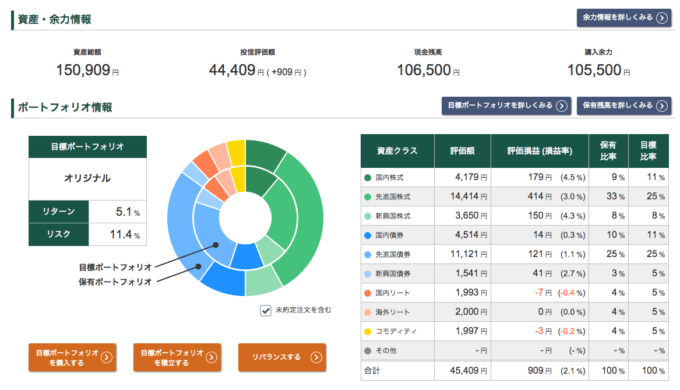Click the 新興国債券 row label
Image resolution: width=680 pixels, height=390 pixels.
pyautogui.click(x=392, y=274)
